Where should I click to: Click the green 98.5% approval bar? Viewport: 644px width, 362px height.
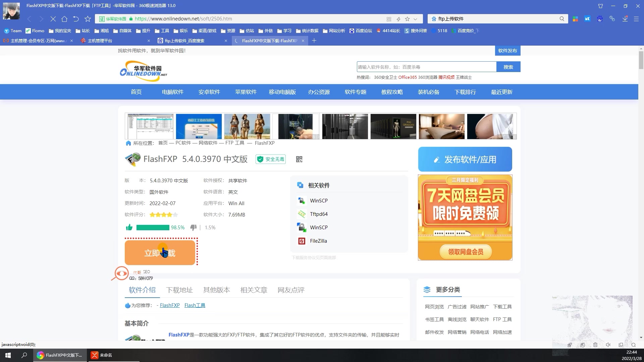tap(153, 228)
